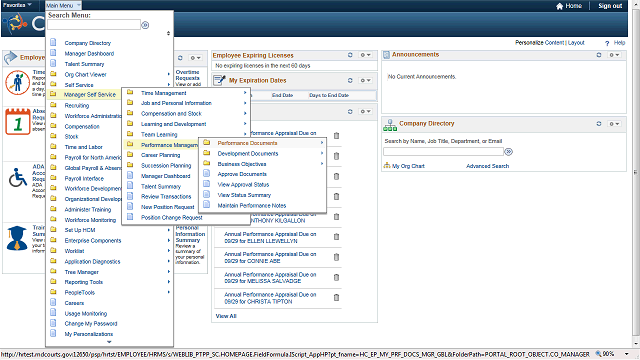Expand the Favorites dropdown
The height and width of the screenshot is (360, 640).
click(x=17, y=5)
